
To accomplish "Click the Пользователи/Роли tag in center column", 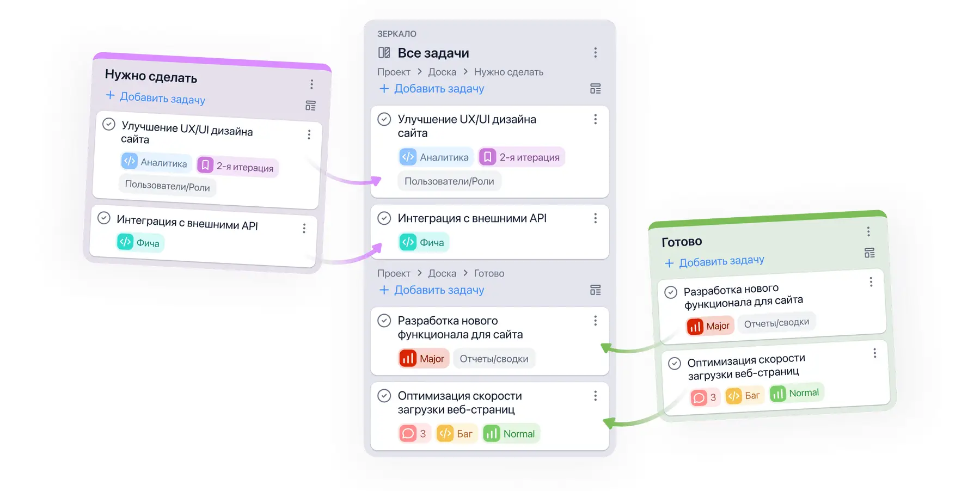I will [x=449, y=181].
